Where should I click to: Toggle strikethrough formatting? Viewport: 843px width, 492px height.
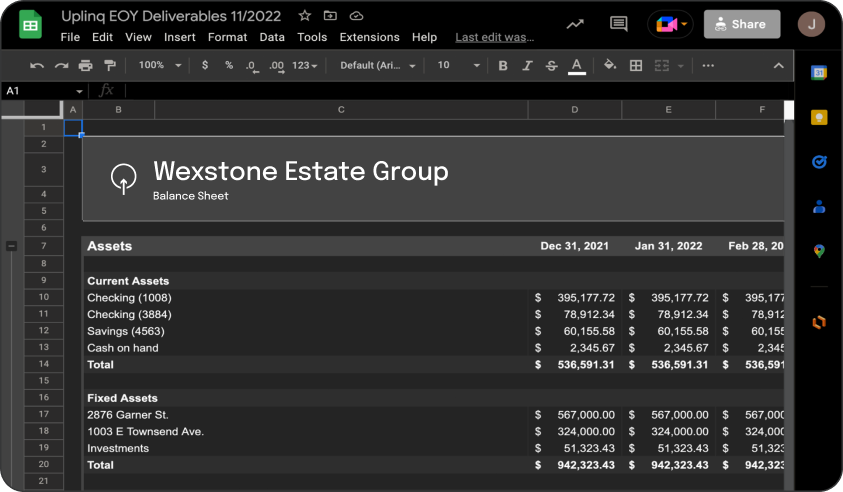(552, 66)
